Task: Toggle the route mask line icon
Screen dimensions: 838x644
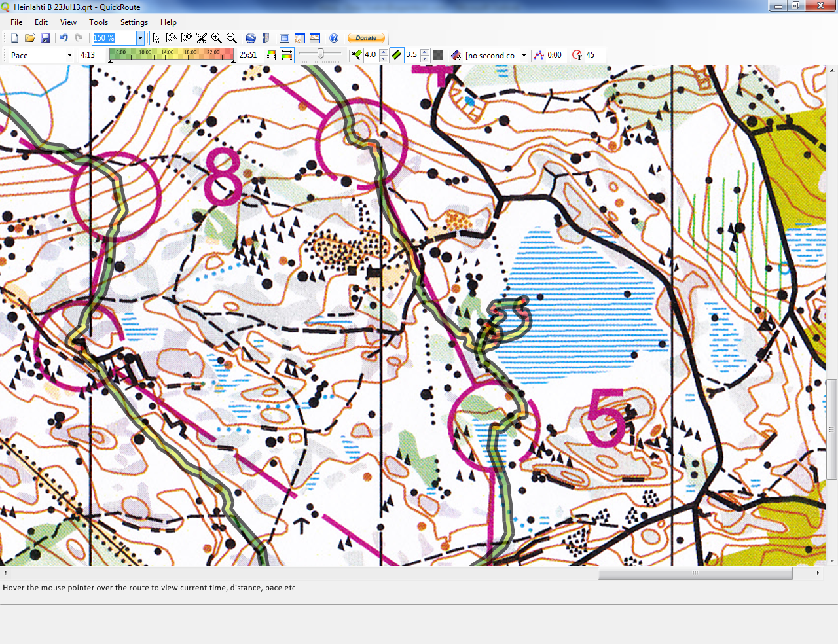Action: pyautogui.click(x=397, y=56)
